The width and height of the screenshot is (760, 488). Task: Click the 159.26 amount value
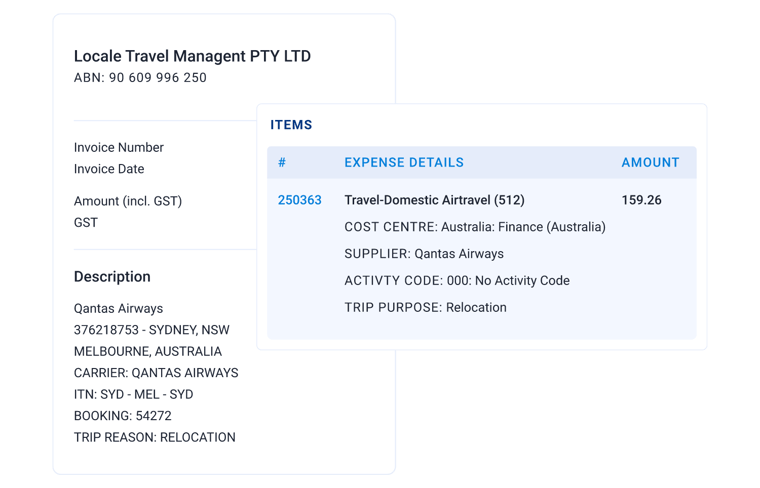641,200
